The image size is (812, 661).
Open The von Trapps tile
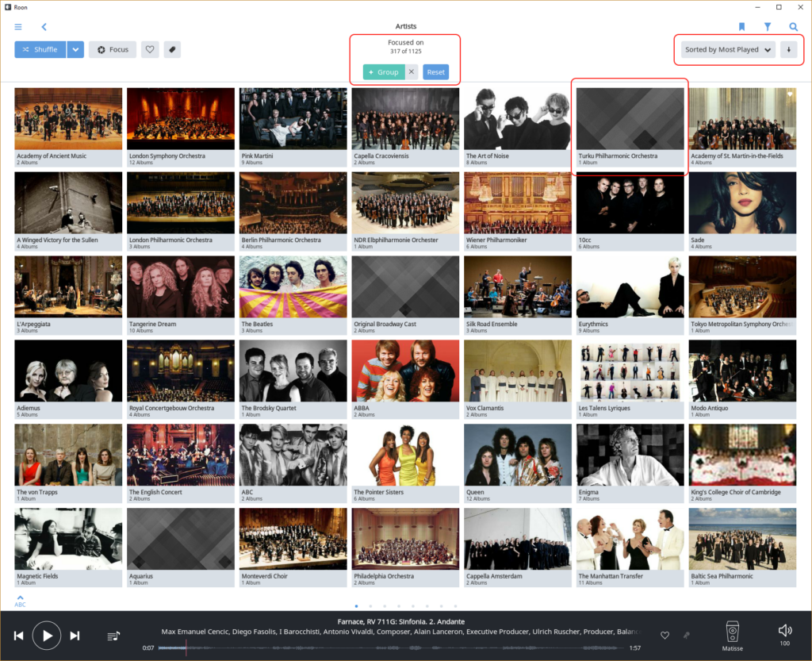click(68, 463)
